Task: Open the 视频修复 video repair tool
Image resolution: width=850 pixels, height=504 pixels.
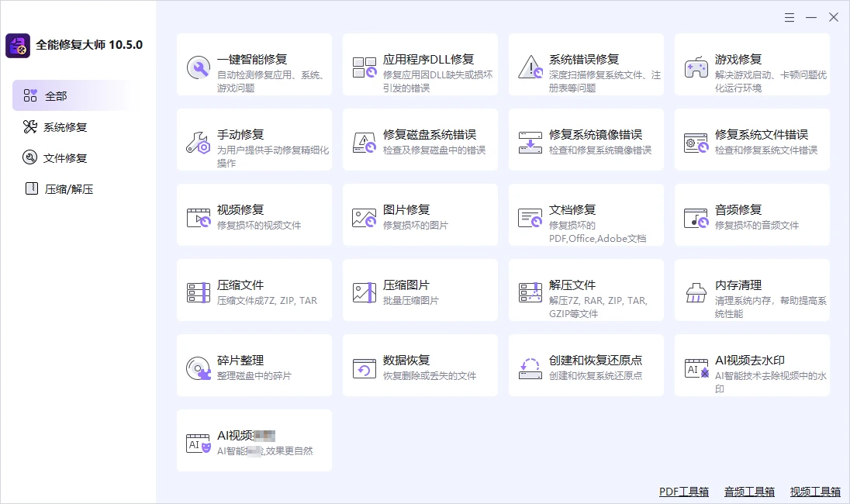Action: click(x=254, y=215)
